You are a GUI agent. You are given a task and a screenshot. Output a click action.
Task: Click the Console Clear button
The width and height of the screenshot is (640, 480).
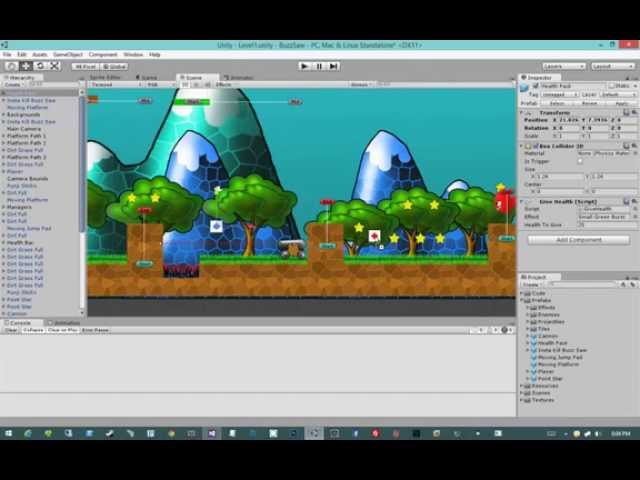[11, 330]
